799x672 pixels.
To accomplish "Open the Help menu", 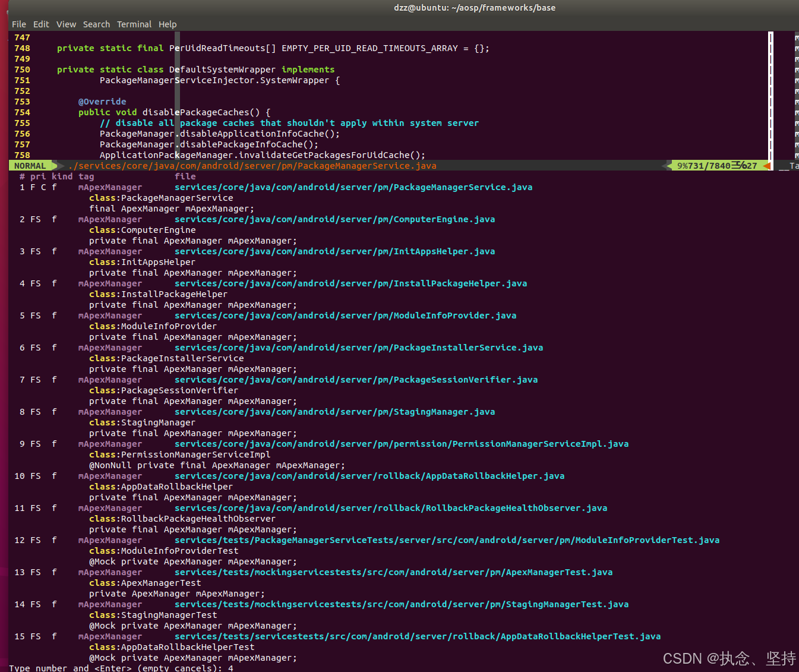I will pyautogui.click(x=168, y=24).
